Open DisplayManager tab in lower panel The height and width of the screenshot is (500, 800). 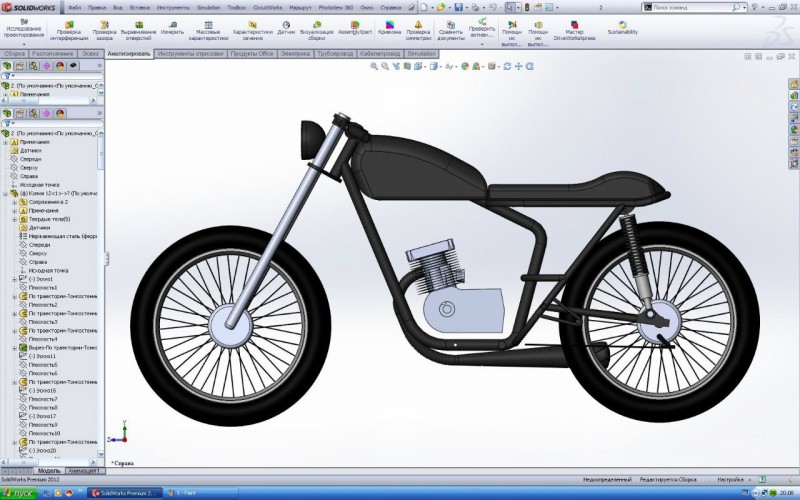click(x=60, y=113)
